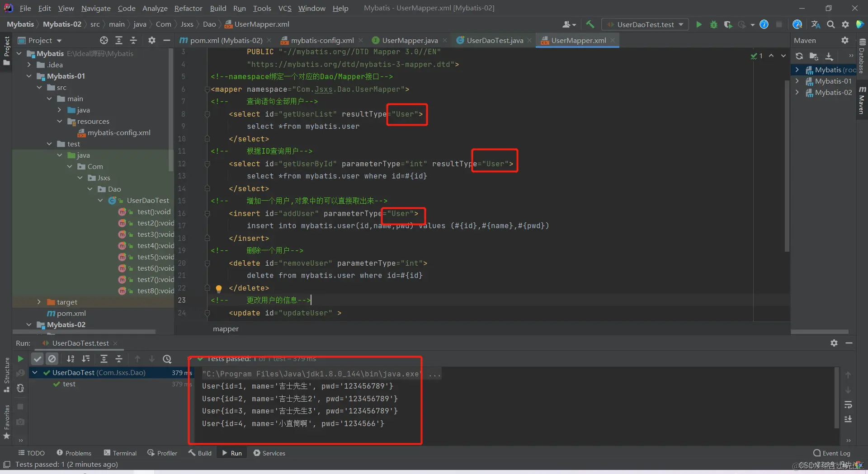Click Dao in the breadcrumb path
868x474 pixels.
click(x=209, y=24)
